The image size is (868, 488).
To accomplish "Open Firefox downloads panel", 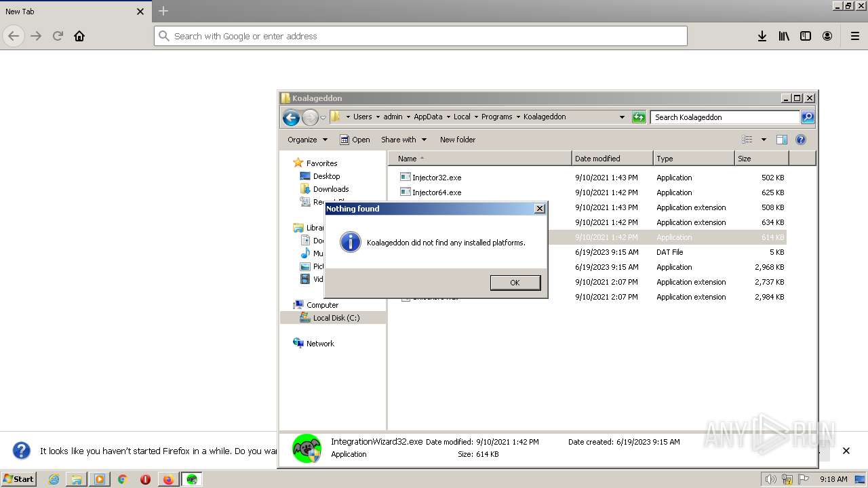I will [762, 36].
